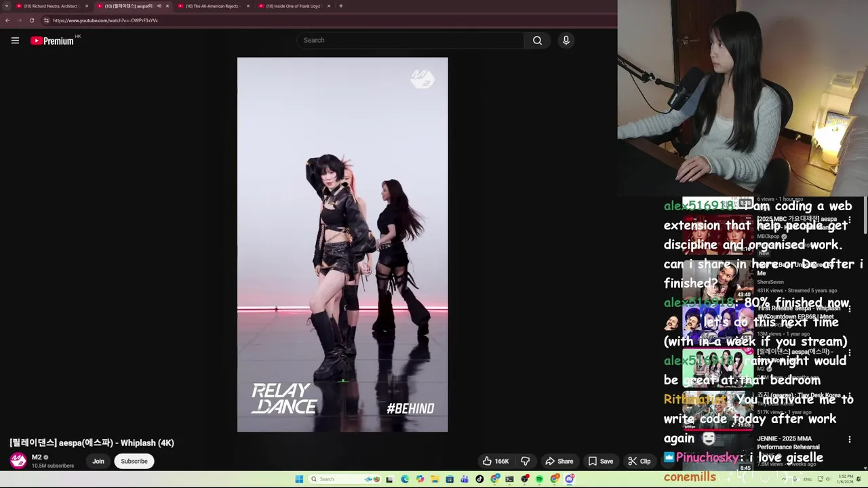This screenshot has height=488, width=868.
Task: Click the YouTube search field
Action: (x=410, y=40)
